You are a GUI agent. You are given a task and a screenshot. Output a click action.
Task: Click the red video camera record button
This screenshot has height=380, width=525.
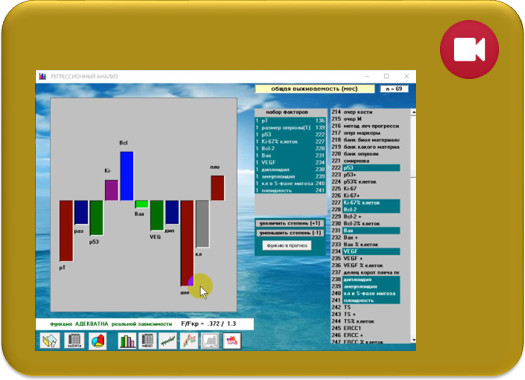point(469,50)
